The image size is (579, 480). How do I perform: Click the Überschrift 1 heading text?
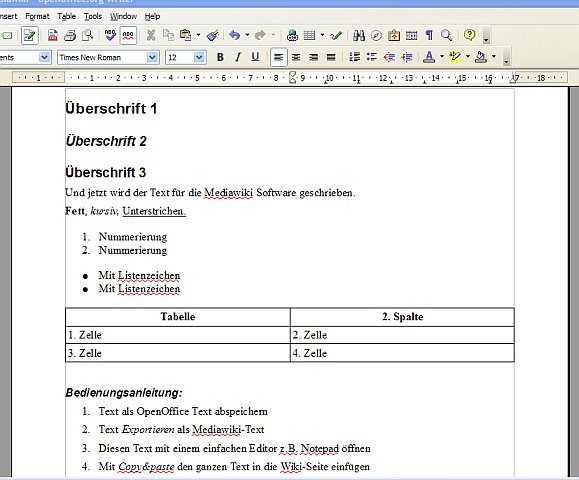point(111,109)
